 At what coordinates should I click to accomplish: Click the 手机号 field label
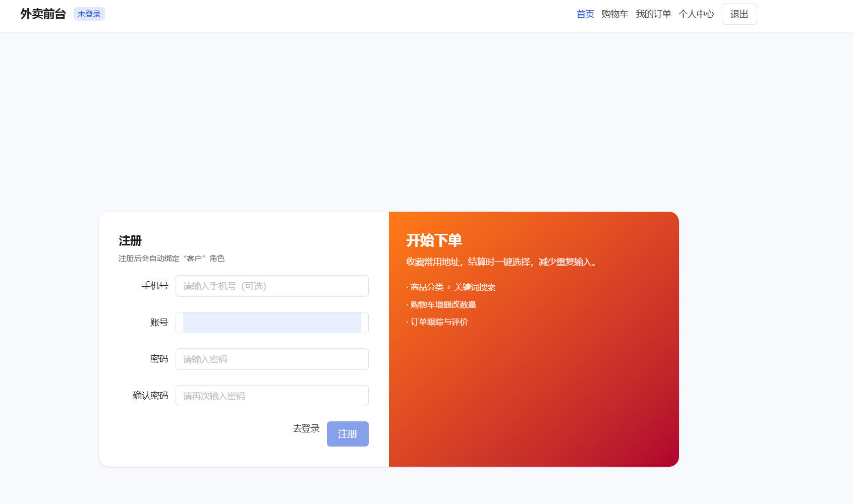(x=154, y=286)
